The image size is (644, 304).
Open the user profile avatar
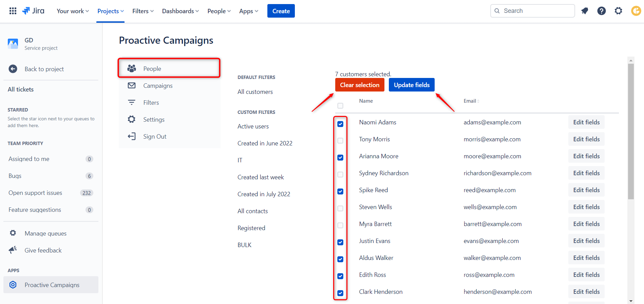tap(636, 11)
